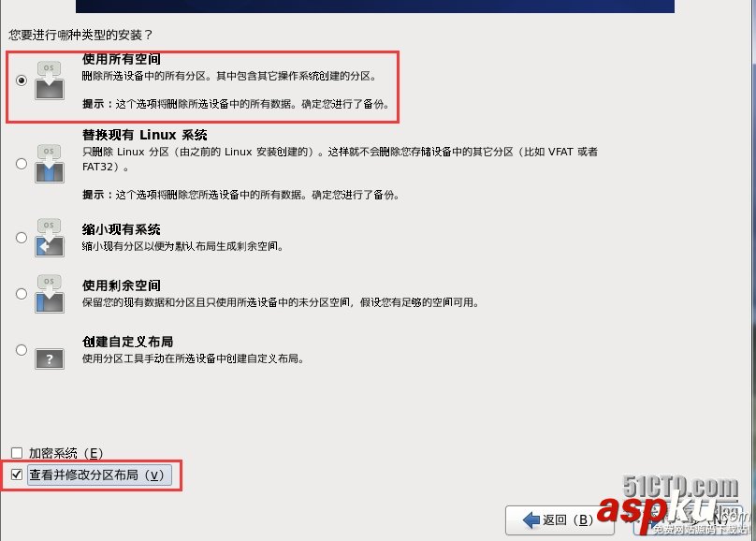Click the 查看并修改分区布局 label text

[x=84, y=475]
